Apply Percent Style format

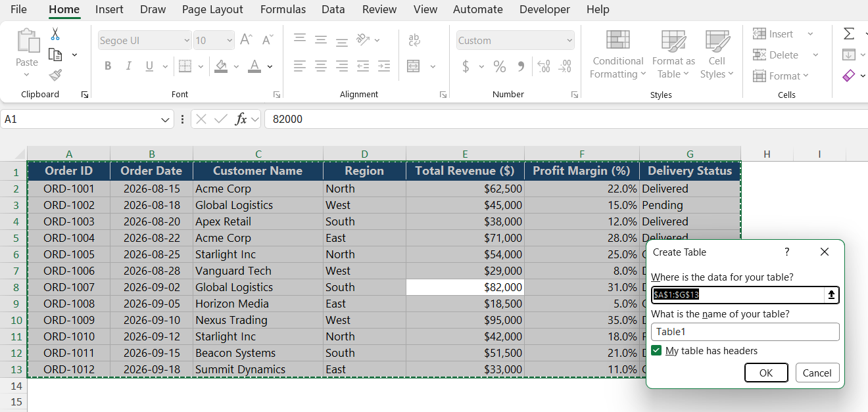[500, 66]
